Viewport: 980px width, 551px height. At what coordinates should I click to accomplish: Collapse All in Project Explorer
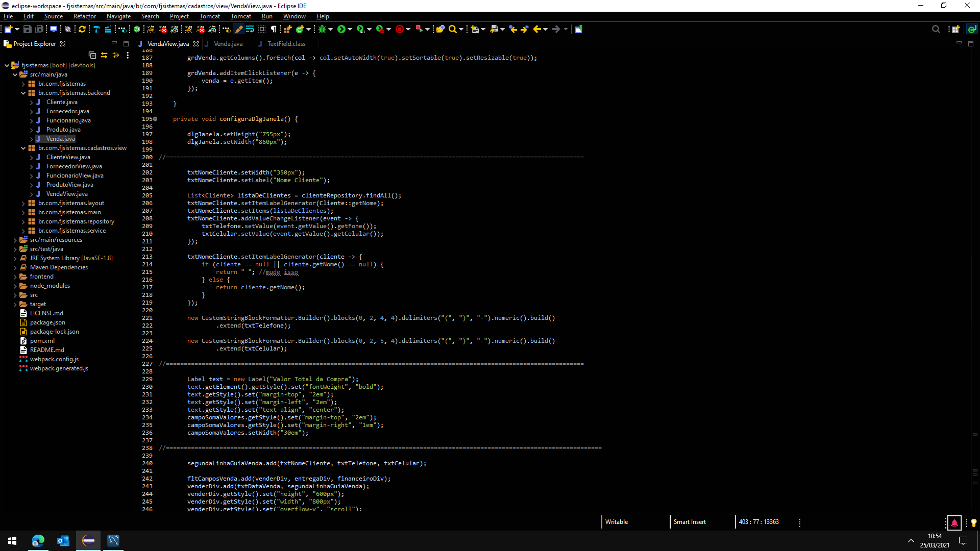[92, 55]
